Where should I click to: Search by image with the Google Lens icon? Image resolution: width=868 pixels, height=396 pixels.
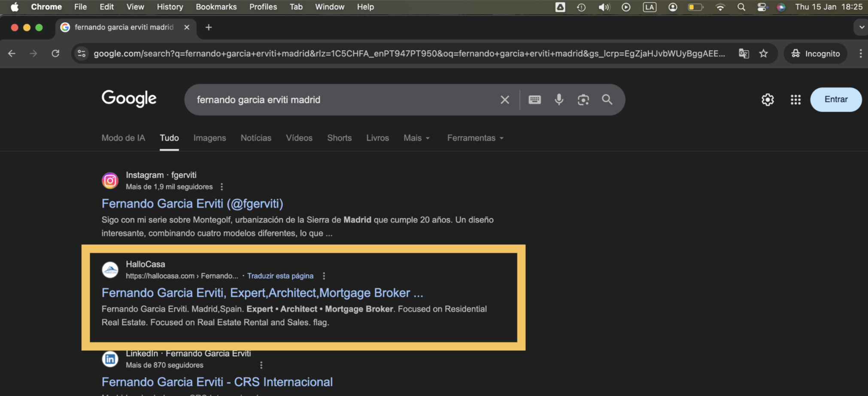click(583, 100)
